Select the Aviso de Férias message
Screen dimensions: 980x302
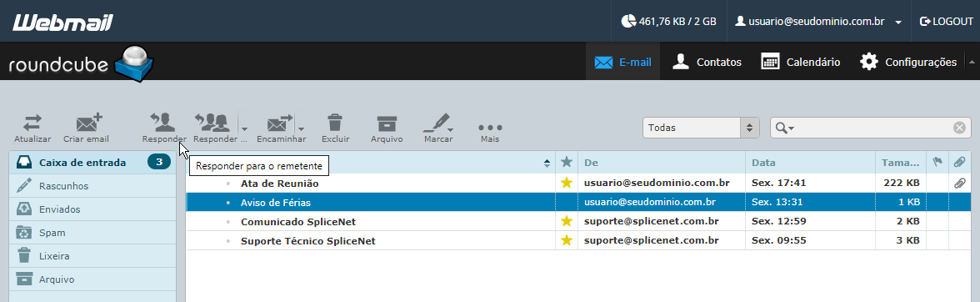(276, 203)
